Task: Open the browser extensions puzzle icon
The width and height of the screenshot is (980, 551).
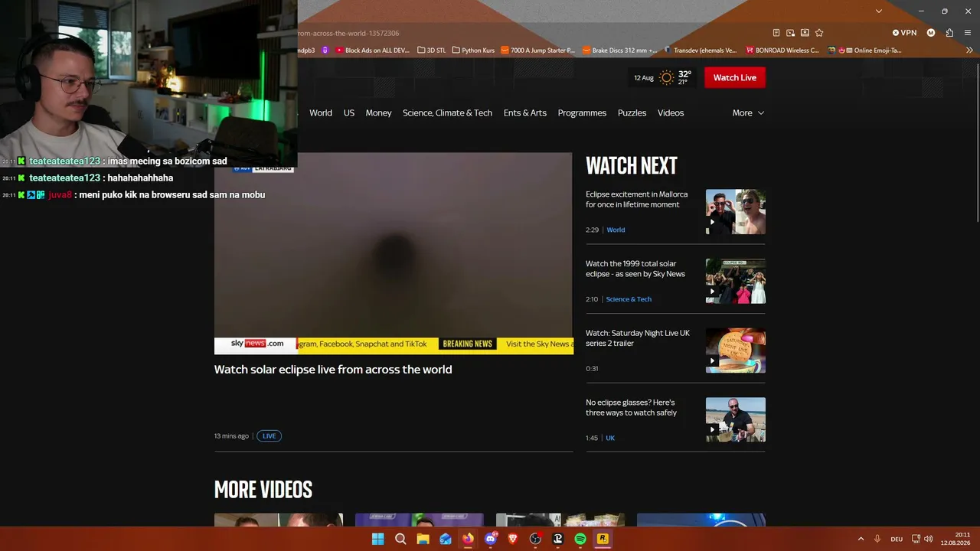Action: [x=949, y=33]
